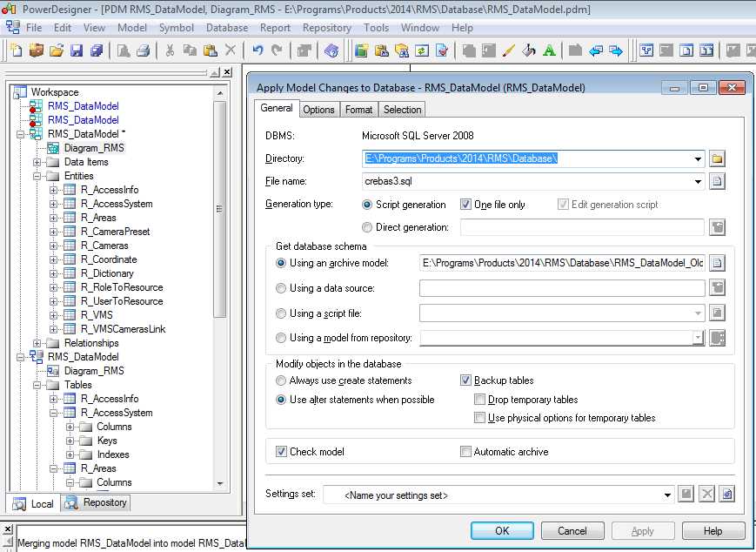
Task: Expand the Indexes folder node
Action: pos(70,454)
